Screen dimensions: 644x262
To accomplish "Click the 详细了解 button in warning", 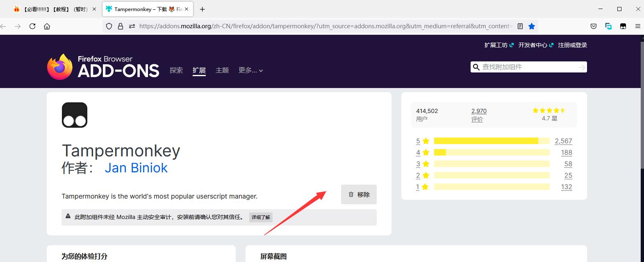I will (x=261, y=217).
